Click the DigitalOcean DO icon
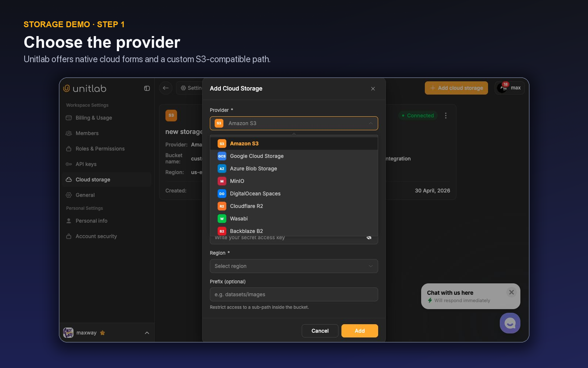 (222, 194)
